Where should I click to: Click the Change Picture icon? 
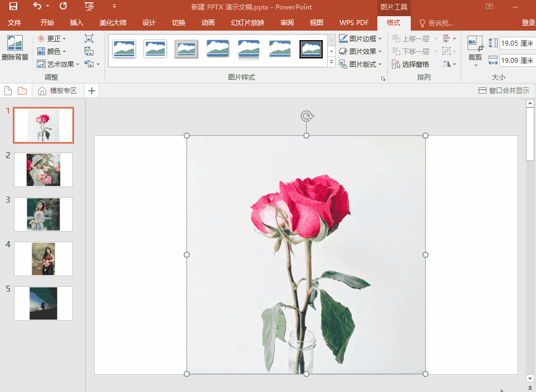(89, 51)
